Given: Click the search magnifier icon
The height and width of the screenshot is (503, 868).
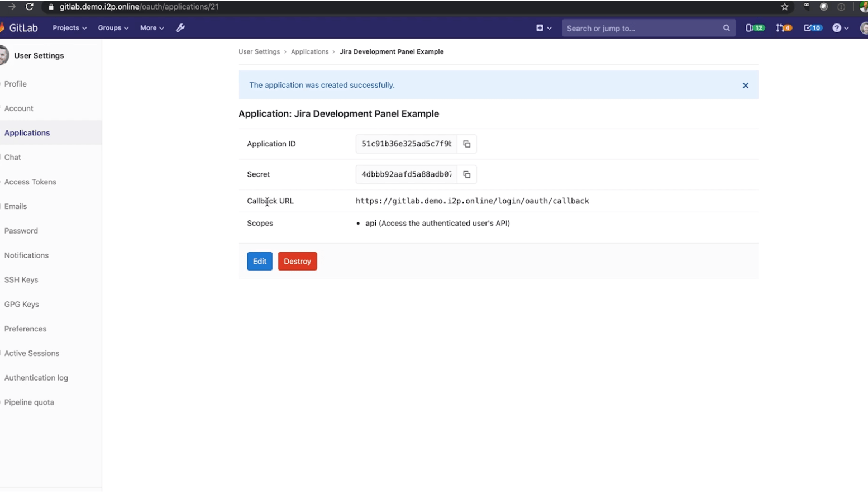Looking at the screenshot, I should [726, 28].
